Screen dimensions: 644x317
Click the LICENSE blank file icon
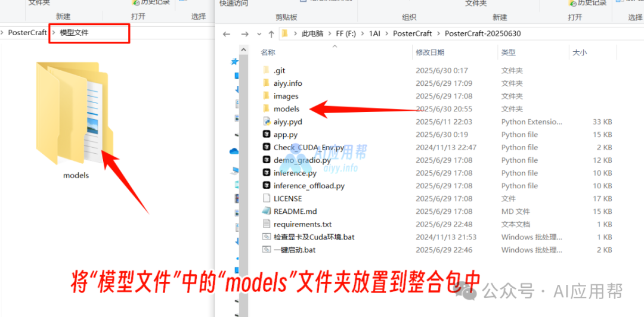click(x=267, y=198)
